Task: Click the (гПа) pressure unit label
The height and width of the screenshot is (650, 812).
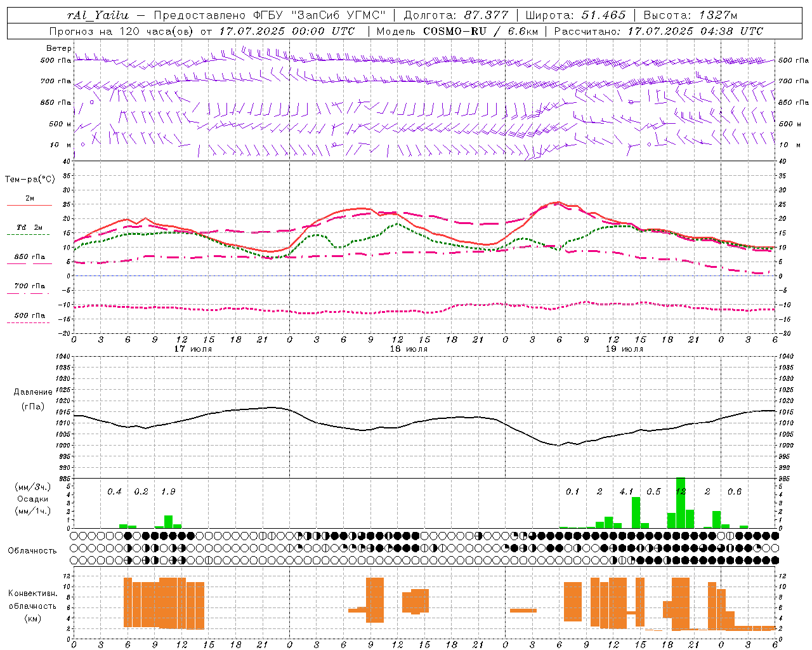Action: coord(32,406)
